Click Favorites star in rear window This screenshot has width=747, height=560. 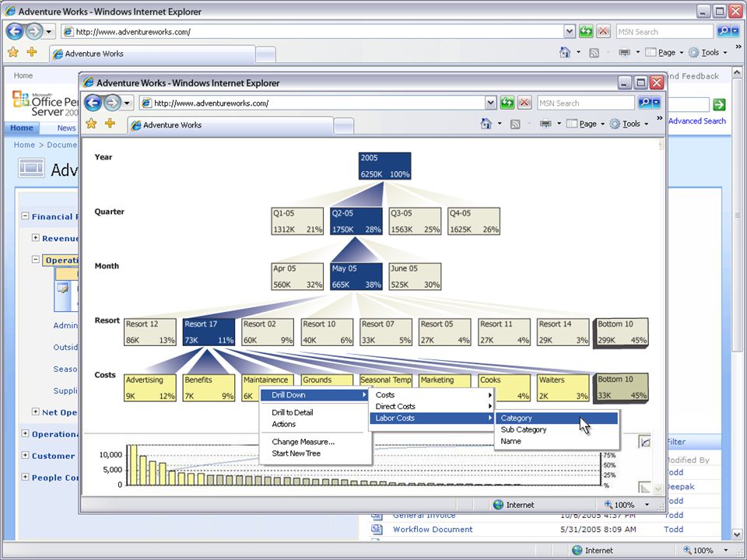click(13, 52)
